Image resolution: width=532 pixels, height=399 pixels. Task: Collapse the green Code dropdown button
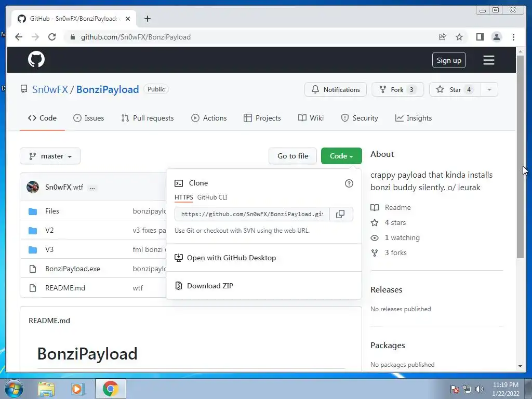[x=341, y=156]
